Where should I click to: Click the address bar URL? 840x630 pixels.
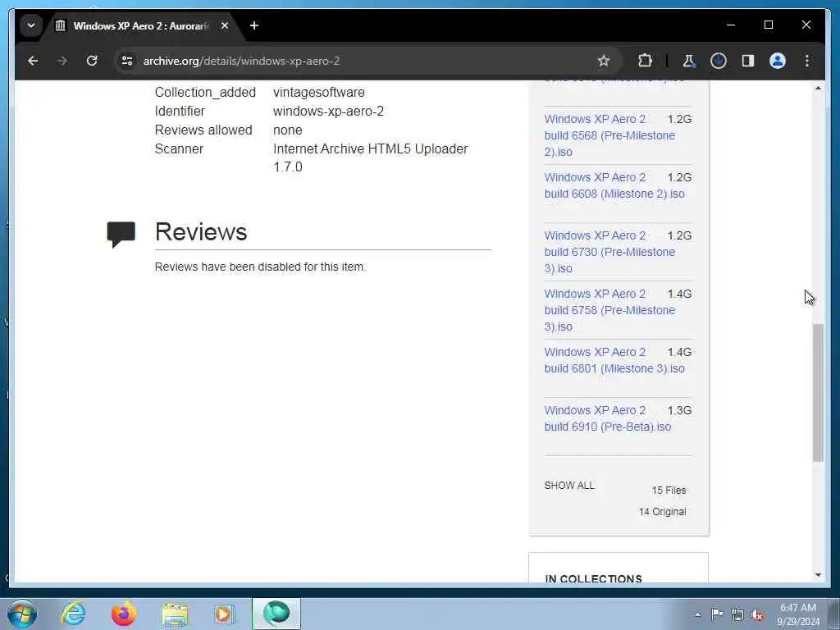click(x=242, y=61)
